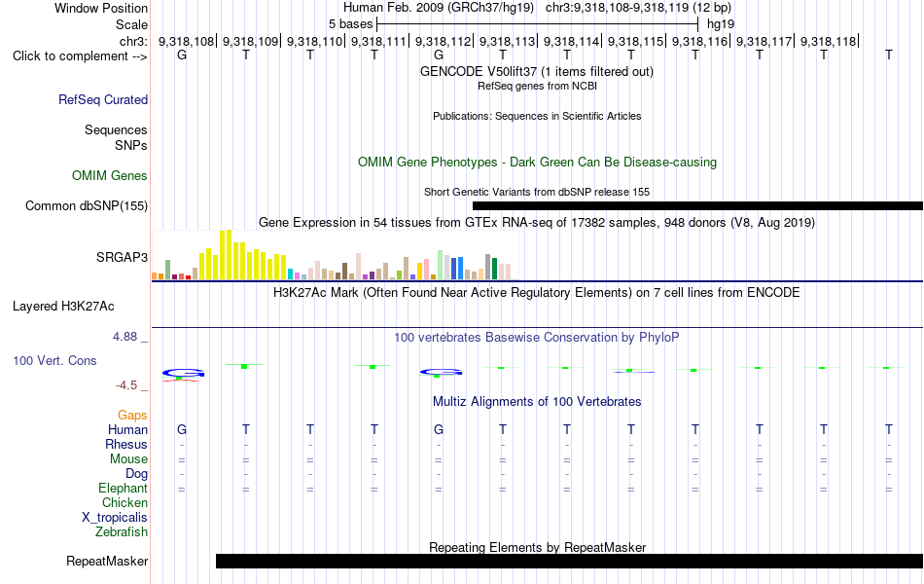This screenshot has width=924, height=584.
Task: Click the Click to complement arrow text
Action: (80, 56)
